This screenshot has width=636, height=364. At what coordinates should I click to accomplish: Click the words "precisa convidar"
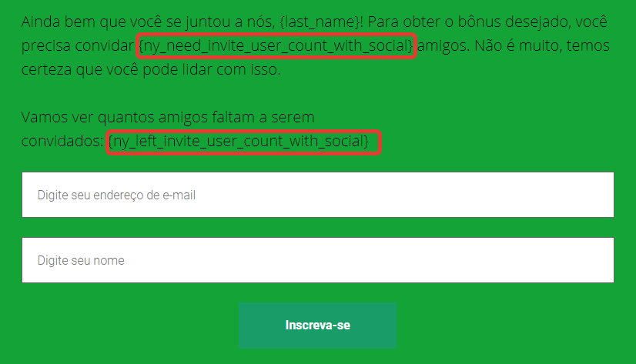coord(78,46)
